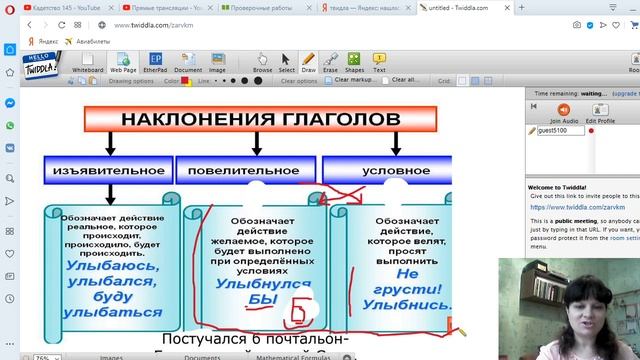Image resolution: width=640 pixels, height=360 pixels.
Task: Open the Авиабилеты bookmark
Action: coord(87,42)
